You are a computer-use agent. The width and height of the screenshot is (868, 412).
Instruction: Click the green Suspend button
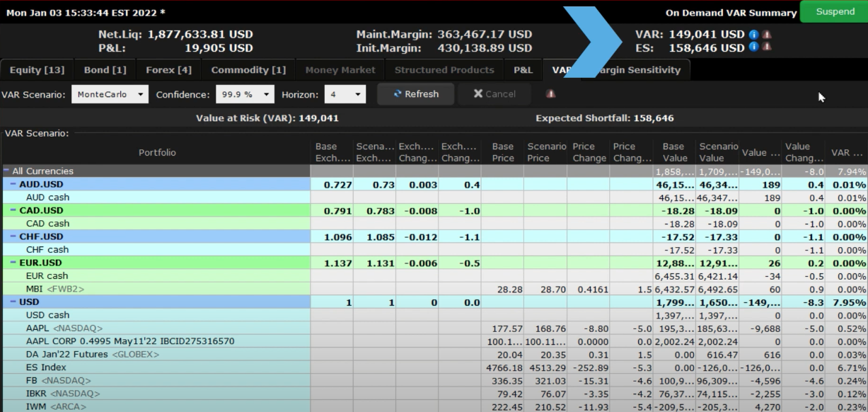coord(835,12)
